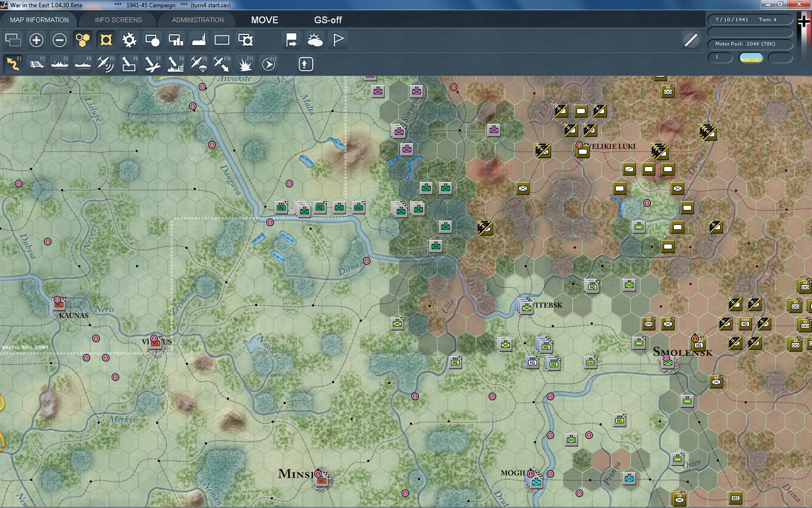Screen dimensions: 812x508
Task: Select the SEC unit at Minsk
Action: [322, 480]
